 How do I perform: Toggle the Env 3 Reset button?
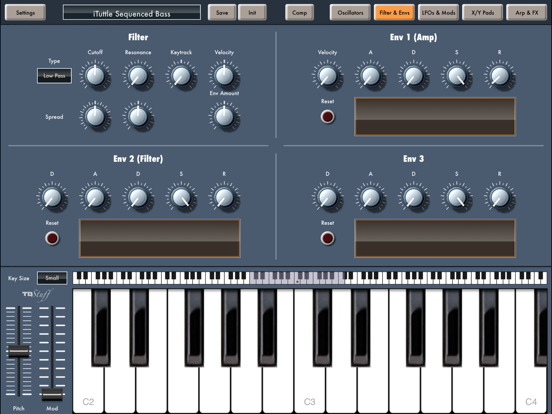[327, 238]
